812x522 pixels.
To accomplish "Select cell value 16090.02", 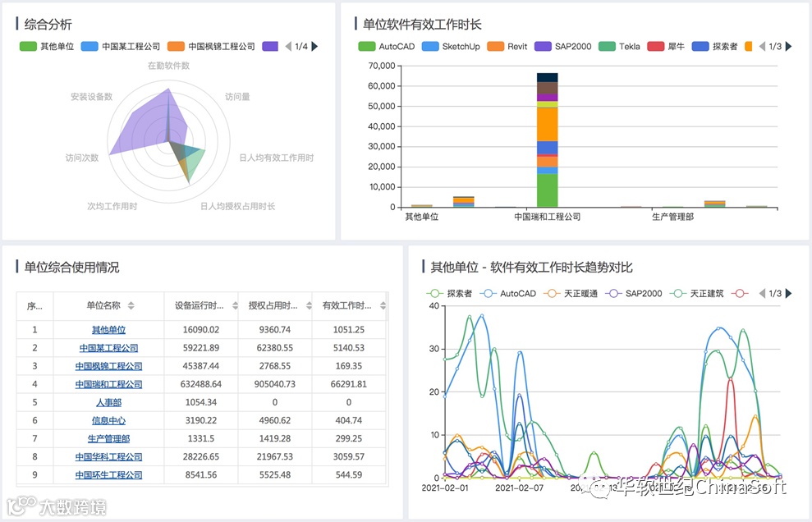I will 201,330.
